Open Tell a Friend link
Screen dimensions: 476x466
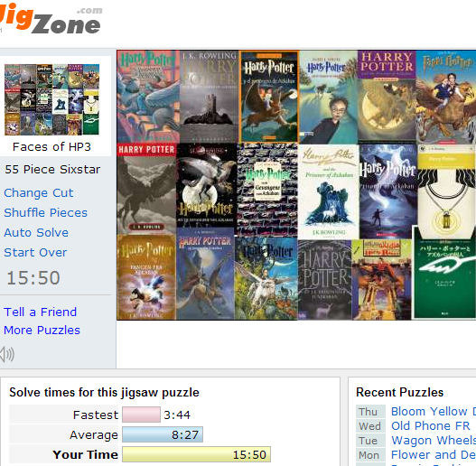tap(40, 312)
